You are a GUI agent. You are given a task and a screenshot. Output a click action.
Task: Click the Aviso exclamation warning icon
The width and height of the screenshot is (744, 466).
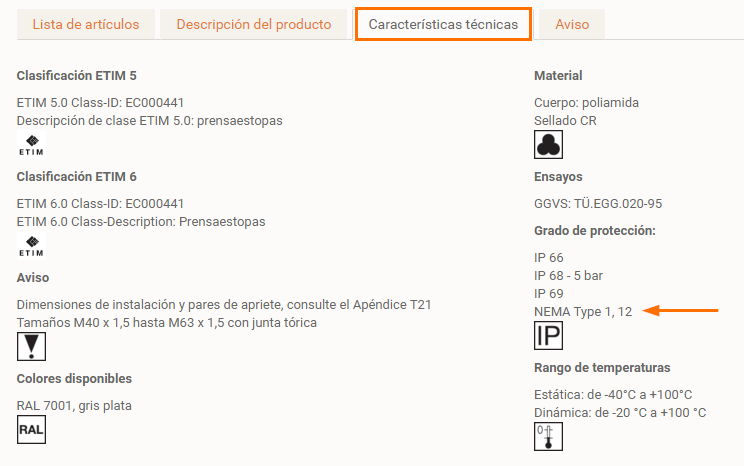tap(31, 347)
